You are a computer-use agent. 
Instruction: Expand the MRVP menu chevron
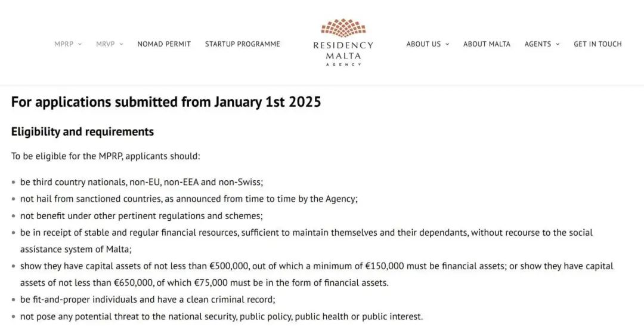pos(121,44)
